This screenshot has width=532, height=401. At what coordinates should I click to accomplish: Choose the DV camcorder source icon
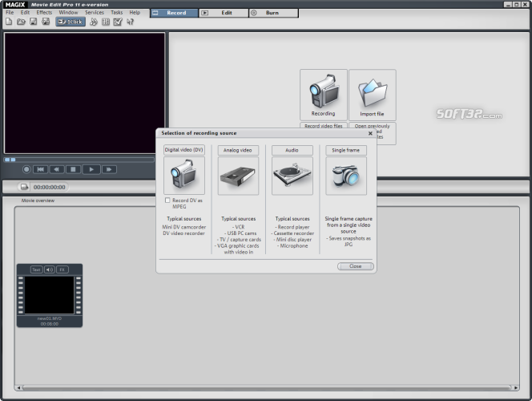(184, 176)
